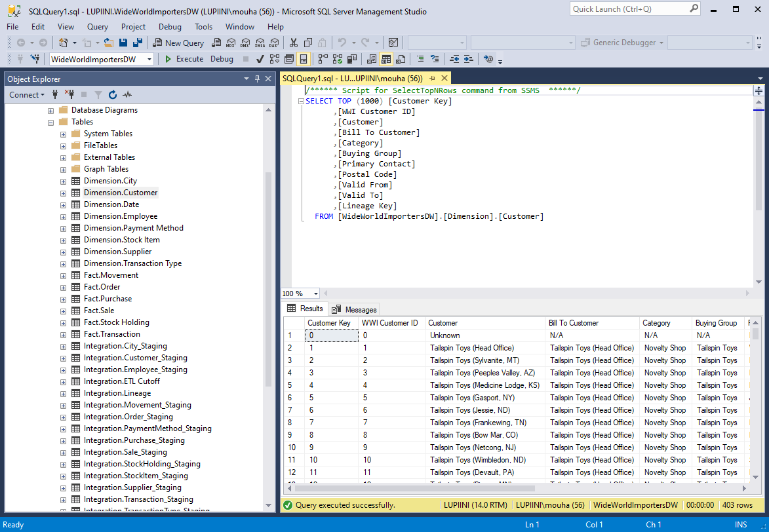Expand the Database Diagrams node
Image resolution: width=769 pixels, height=532 pixels.
[x=50, y=111]
